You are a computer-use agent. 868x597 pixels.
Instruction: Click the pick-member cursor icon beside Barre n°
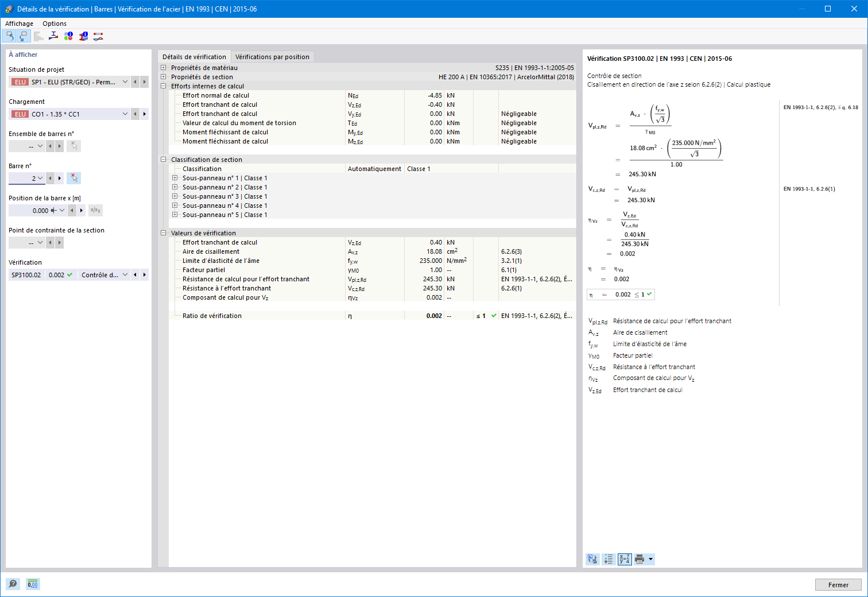73,178
